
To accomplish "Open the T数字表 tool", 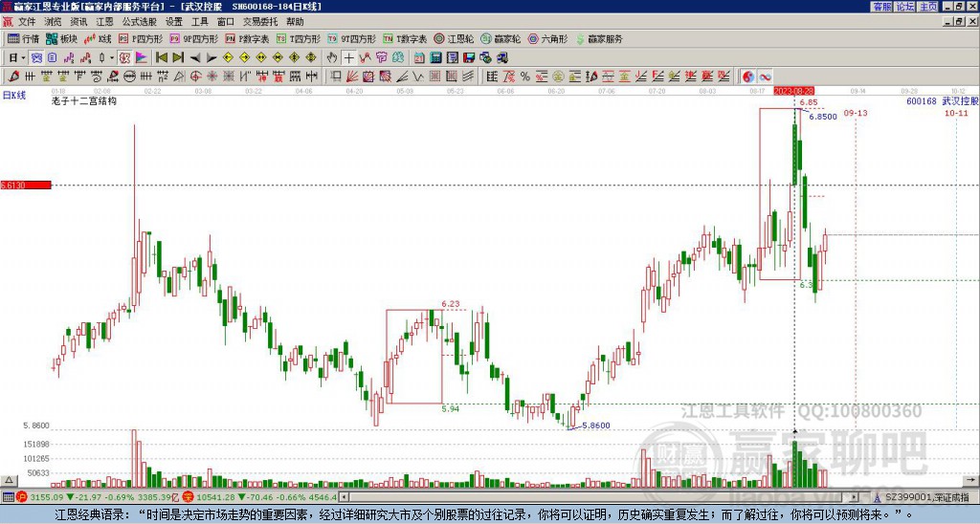I will pos(405,38).
